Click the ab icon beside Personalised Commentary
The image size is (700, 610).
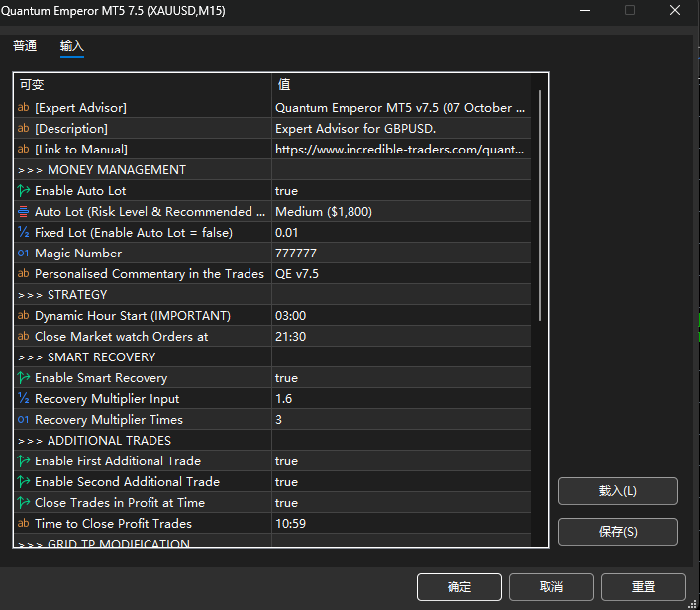tap(23, 273)
